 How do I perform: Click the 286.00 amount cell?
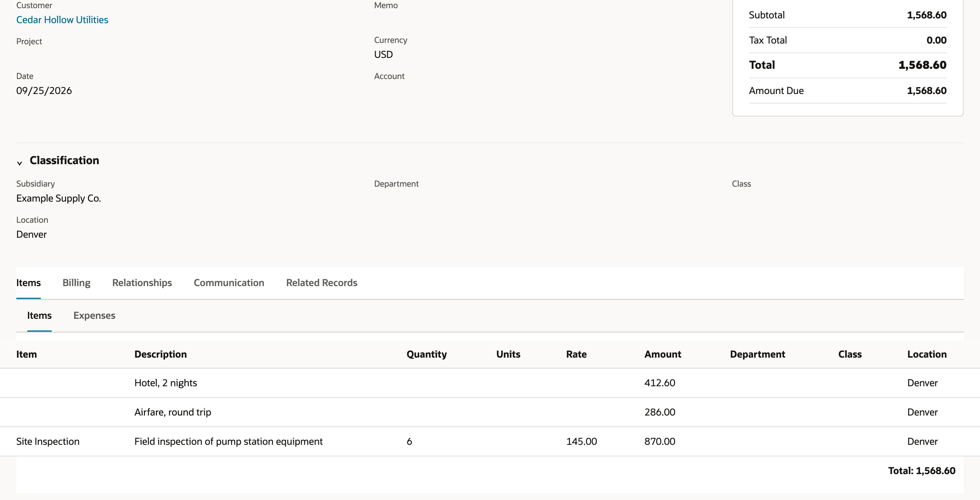tap(660, 412)
